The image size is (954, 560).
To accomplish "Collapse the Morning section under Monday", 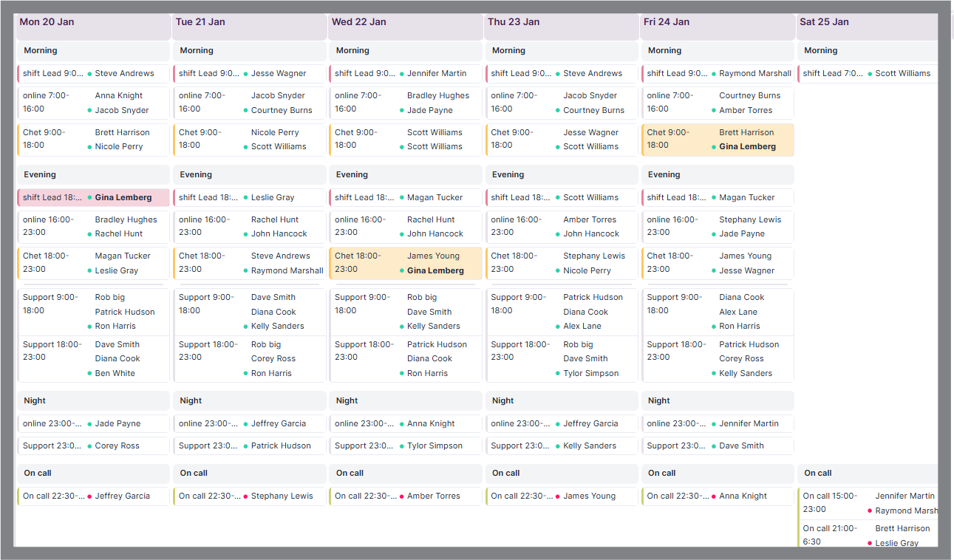I will [x=93, y=51].
